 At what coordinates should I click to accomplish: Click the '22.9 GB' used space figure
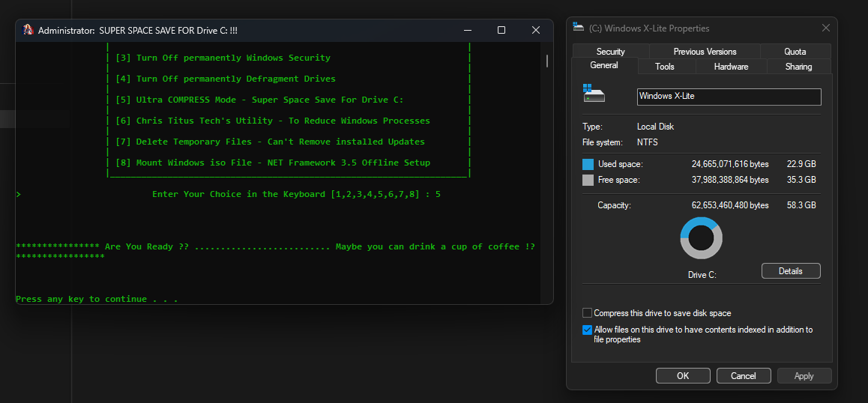click(801, 164)
